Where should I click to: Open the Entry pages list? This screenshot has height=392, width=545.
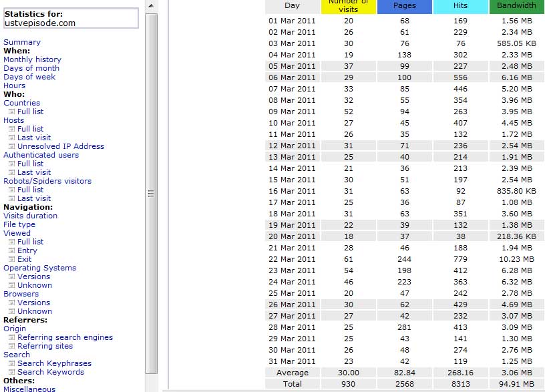click(27, 250)
